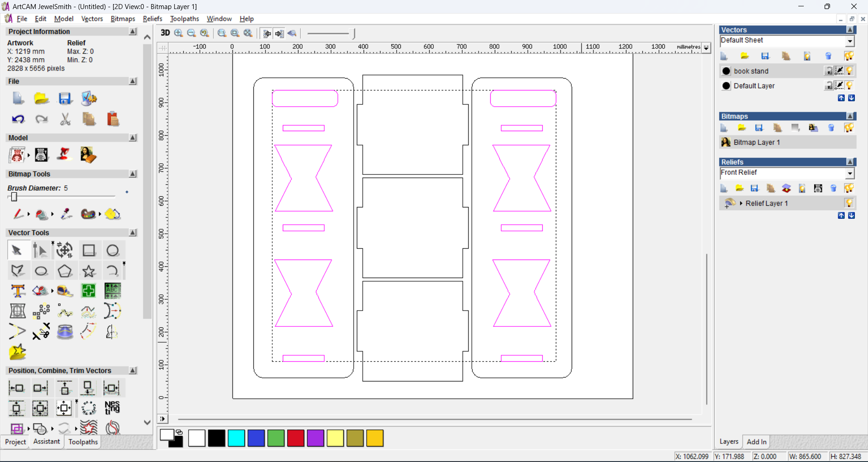Pick the Create Circle tool
This screenshot has width=868, height=462.
click(x=113, y=250)
